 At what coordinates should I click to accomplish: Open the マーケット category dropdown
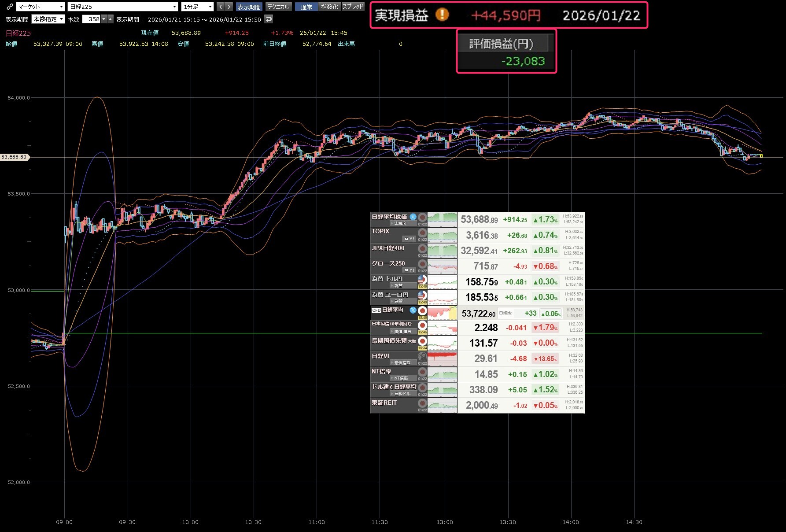tap(41, 7)
